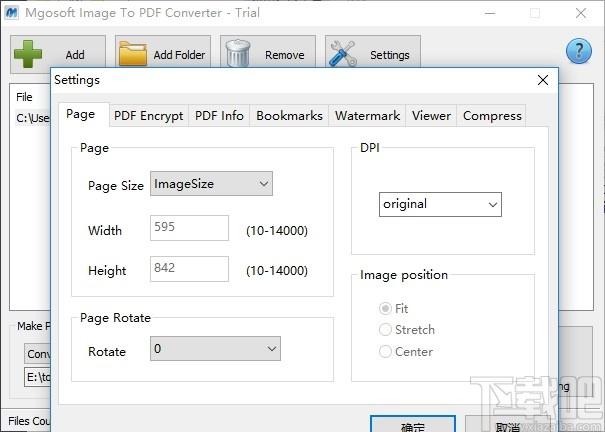Click the Add button label in toolbar
This screenshot has width=605, height=432.
tap(75, 55)
